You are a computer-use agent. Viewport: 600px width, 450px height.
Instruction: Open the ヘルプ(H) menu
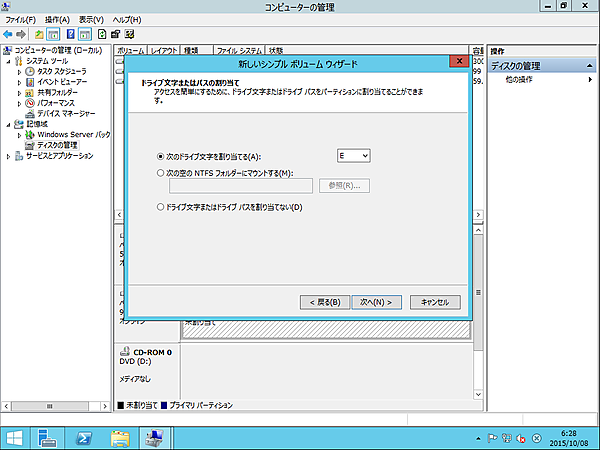click(127, 20)
